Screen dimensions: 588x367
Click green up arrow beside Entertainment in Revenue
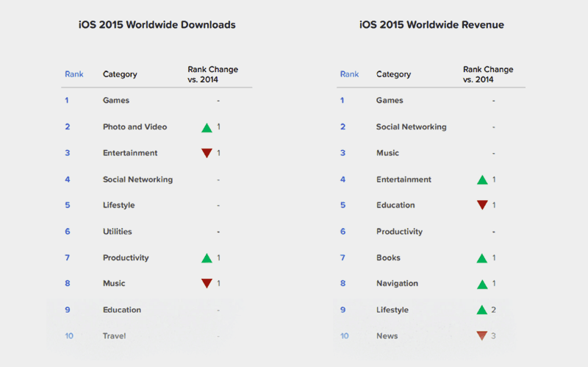tap(482, 179)
